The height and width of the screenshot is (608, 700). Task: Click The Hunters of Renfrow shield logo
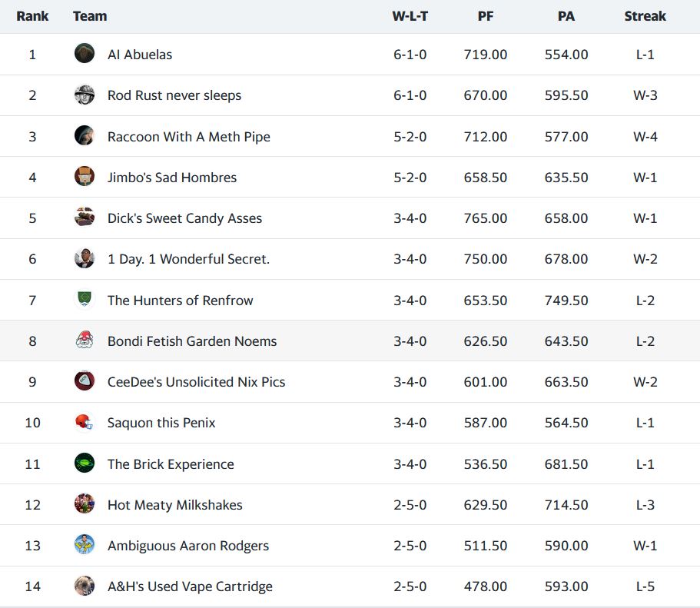click(x=85, y=300)
